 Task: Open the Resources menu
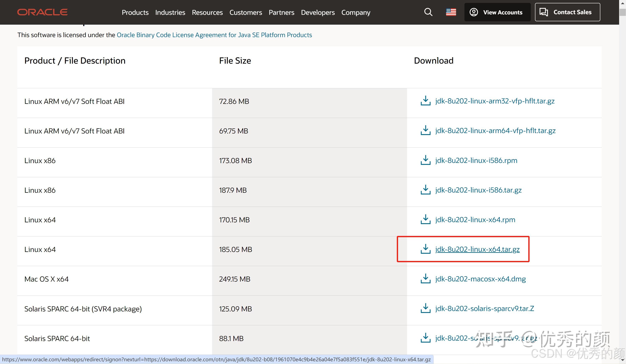[207, 13]
